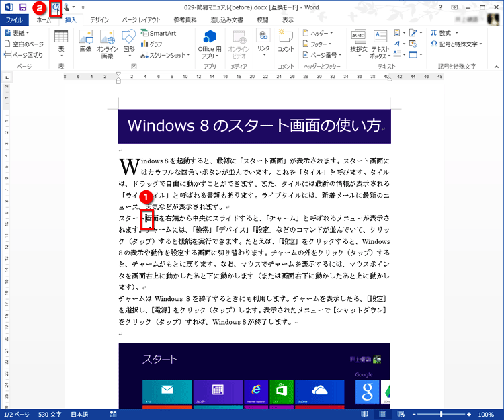Click the Help question mark icon
504x420 pixels.
(440, 7)
